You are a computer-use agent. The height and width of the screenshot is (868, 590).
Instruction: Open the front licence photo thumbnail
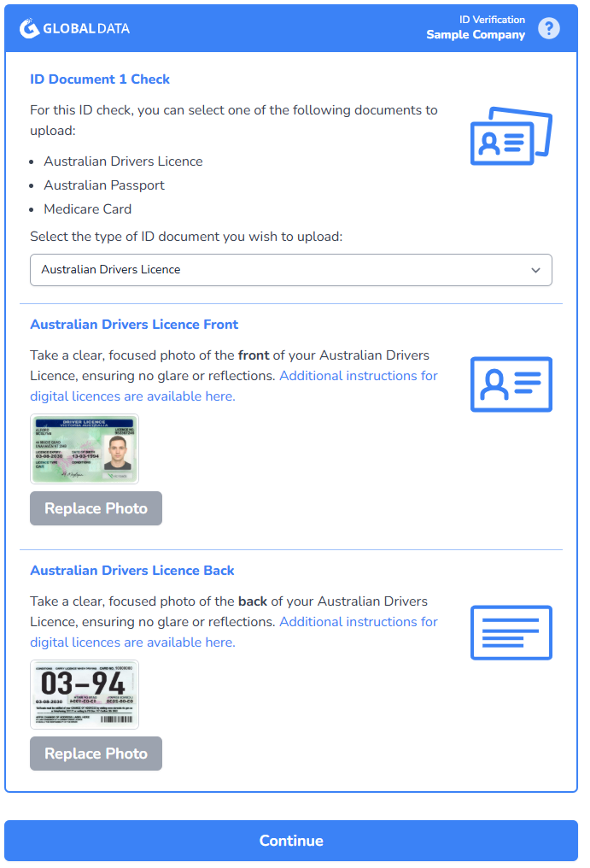click(x=85, y=449)
